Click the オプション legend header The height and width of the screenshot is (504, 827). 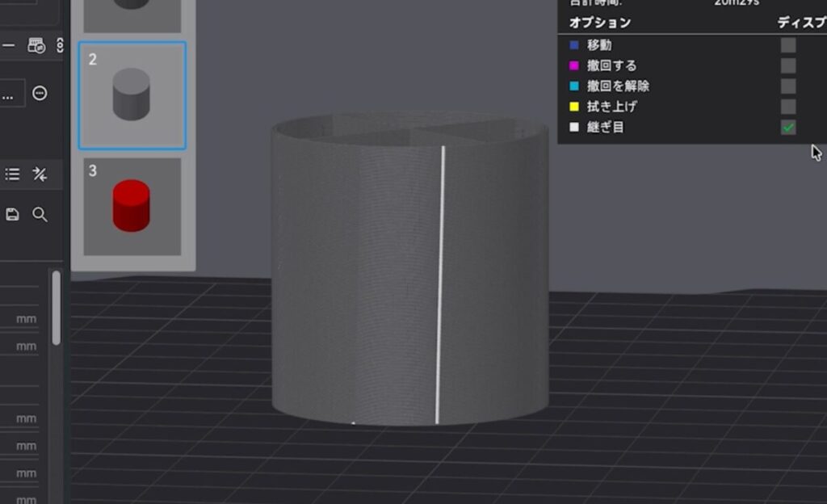(x=599, y=23)
